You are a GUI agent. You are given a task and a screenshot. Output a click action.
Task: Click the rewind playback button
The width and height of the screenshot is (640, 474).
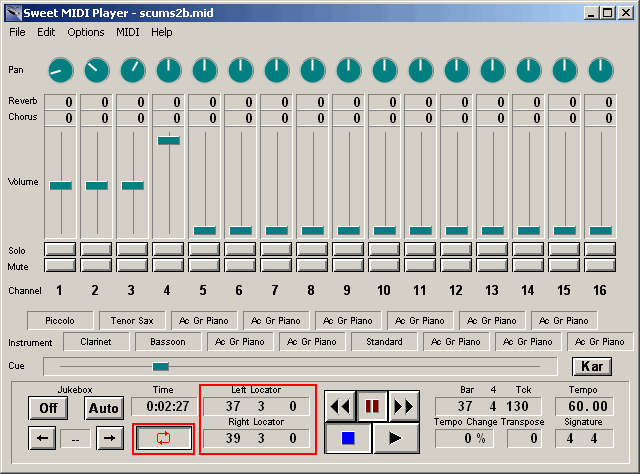[340, 406]
